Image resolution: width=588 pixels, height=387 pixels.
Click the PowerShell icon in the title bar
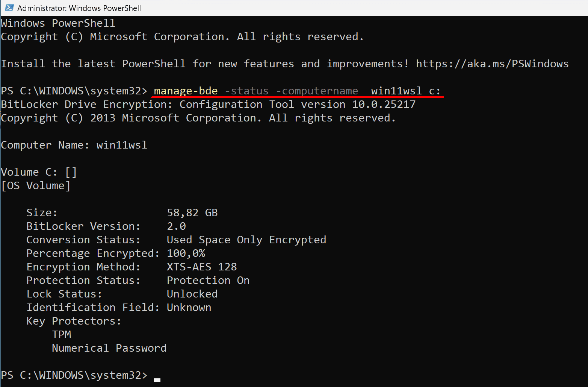click(x=8, y=8)
